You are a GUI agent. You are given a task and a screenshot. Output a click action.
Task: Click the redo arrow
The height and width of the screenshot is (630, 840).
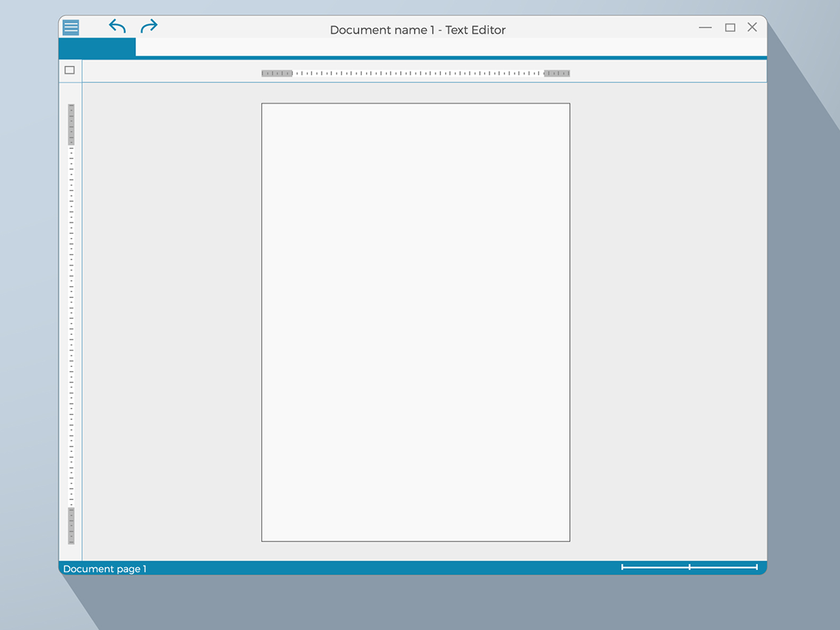[x=149, y=27]
